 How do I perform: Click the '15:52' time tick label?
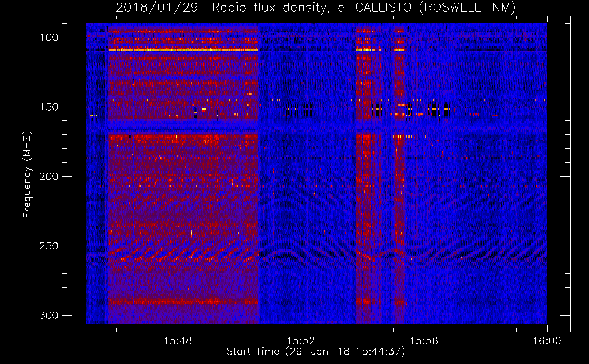[x=301, y=341]
